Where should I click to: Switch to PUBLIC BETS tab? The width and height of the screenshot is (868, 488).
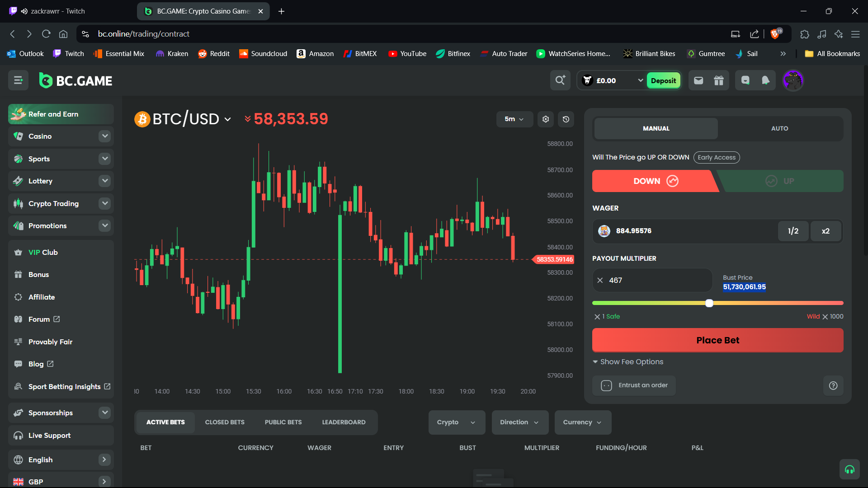point(283,422)
